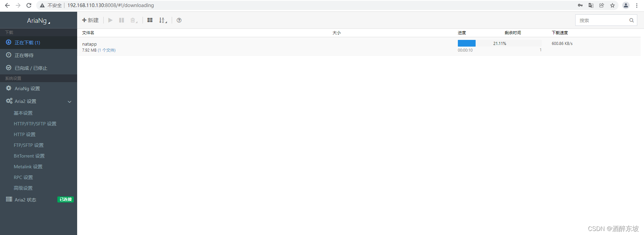Click the natapp download progress bar
Image resolution: width=644 pixels, height=235 pixels.
click(499, 43)
